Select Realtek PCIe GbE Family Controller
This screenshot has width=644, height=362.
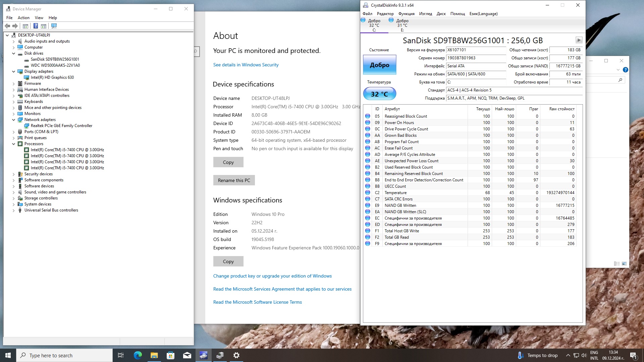(x=61, y=126)
